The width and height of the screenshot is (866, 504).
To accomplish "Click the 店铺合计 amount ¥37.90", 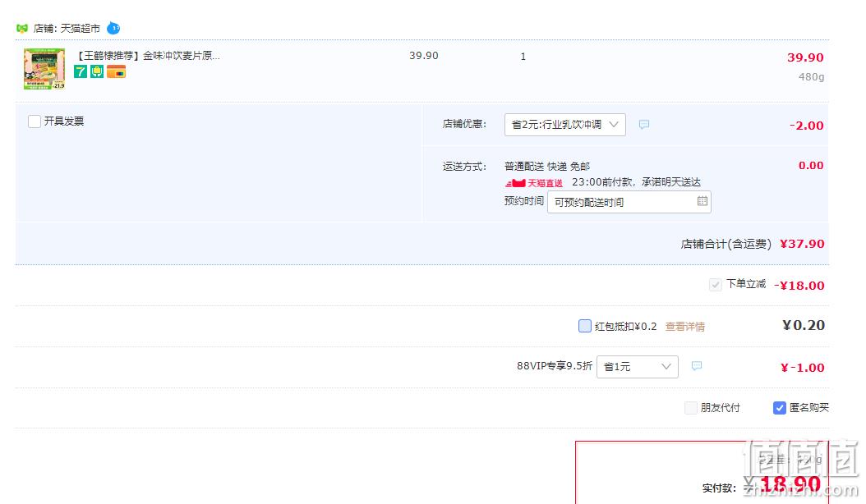I will pos(802,244).
